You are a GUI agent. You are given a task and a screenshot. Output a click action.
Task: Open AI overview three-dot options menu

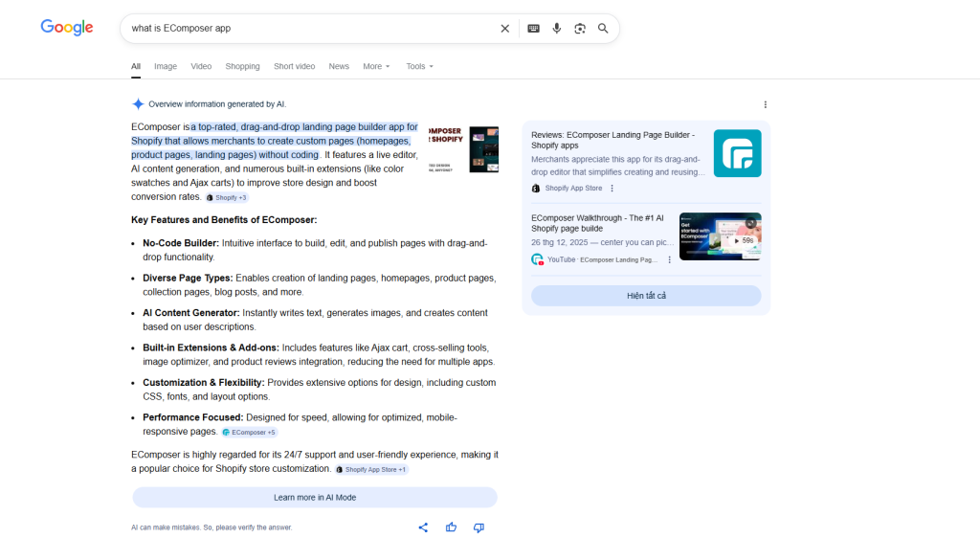[765, 104]
